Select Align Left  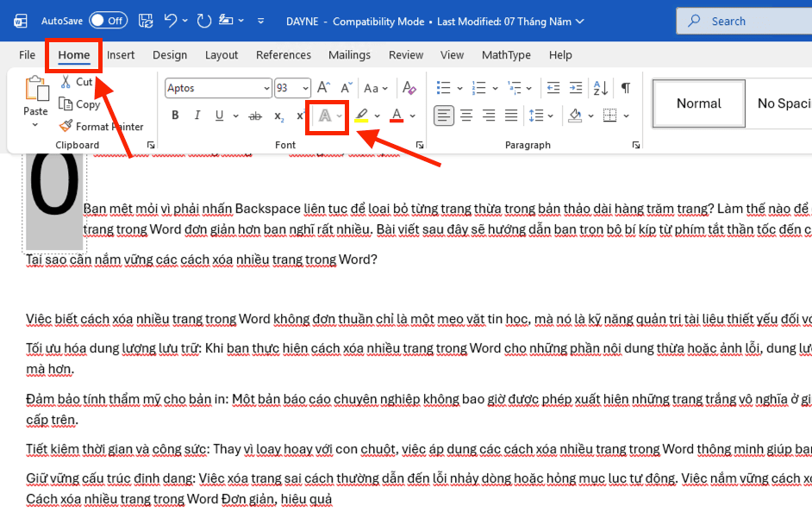point(444,116)
